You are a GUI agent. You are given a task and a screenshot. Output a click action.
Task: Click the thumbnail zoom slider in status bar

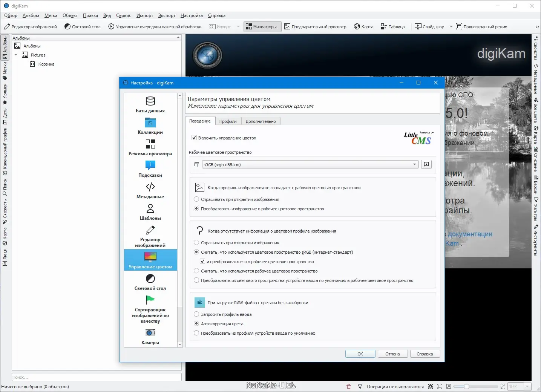(x=475, y=386)
